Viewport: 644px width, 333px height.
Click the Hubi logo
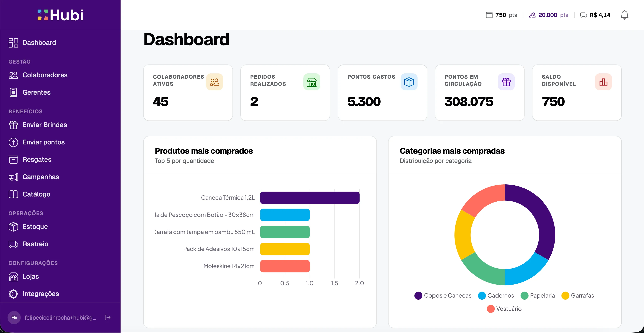click(x=60, y=15)
